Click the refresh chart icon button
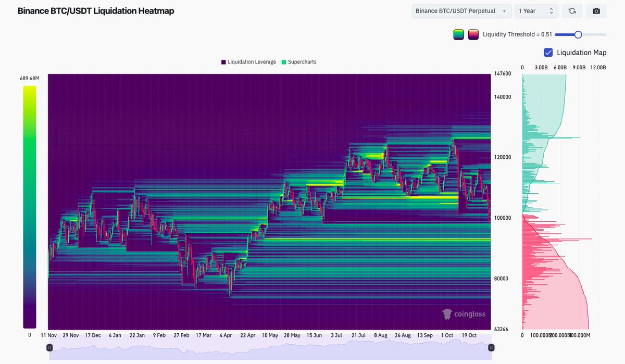The width and height of the screenshot is (625, 364). click(x=572, y=11)
